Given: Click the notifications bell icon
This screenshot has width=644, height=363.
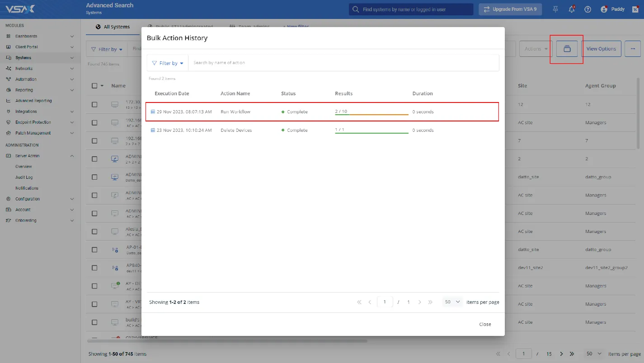Looking at the screenshot, I should tap(572, 9).
